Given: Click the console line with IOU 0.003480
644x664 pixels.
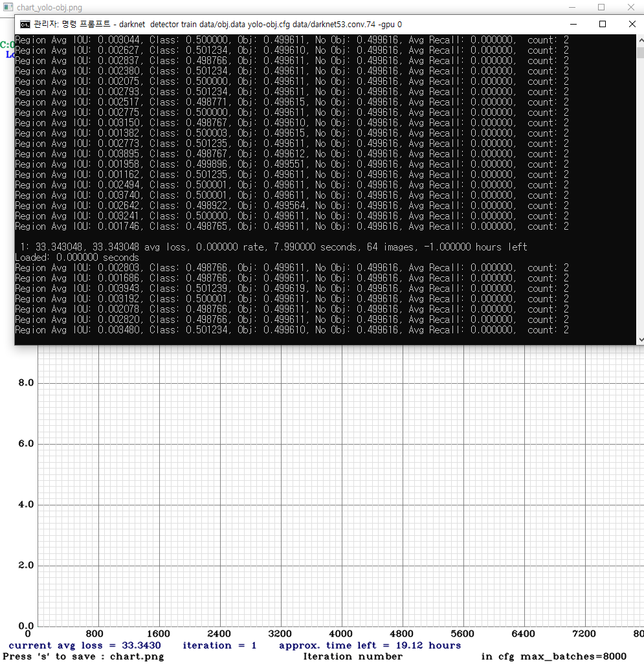Looking at the screenshot, I should pos(292,330).
